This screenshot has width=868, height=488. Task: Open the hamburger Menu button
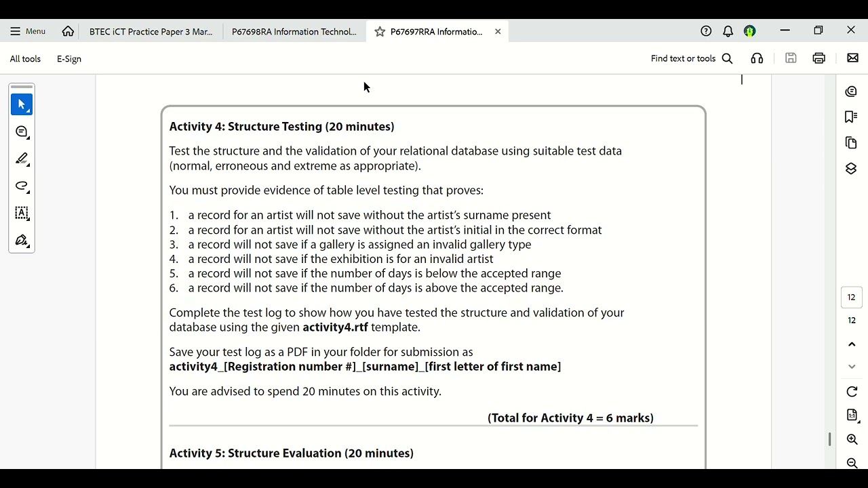pyautogui.click(x=28, y=31)
